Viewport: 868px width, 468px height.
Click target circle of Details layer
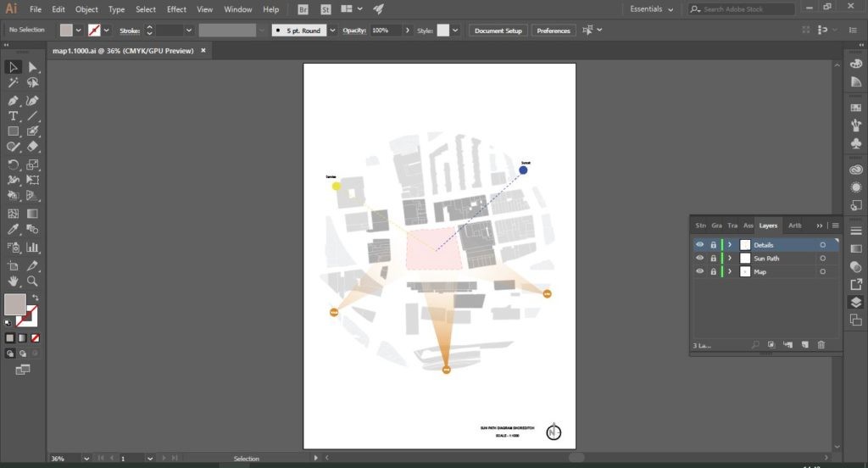pos(822,245)
